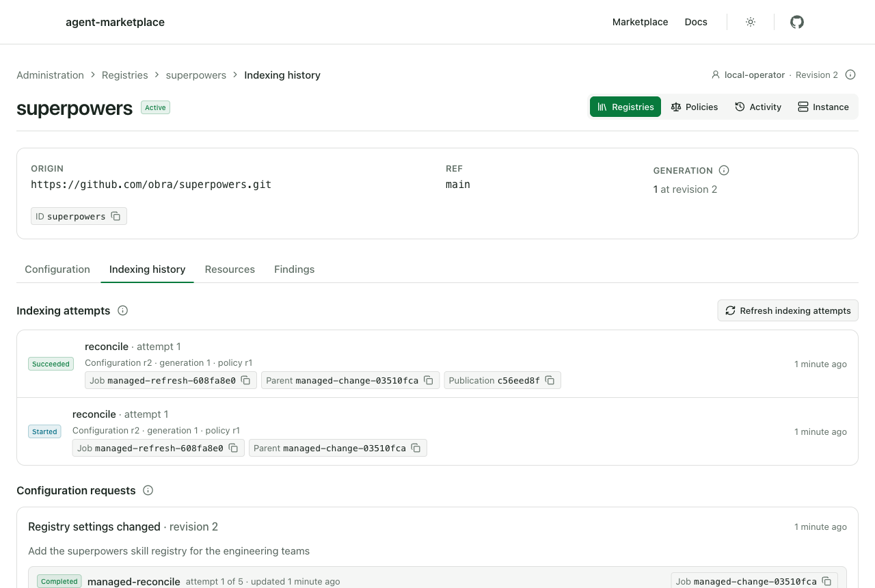Copy Job ID managed-change-03510fca in managed-reconcile row

pyautogui.click(x=826, y=581)
